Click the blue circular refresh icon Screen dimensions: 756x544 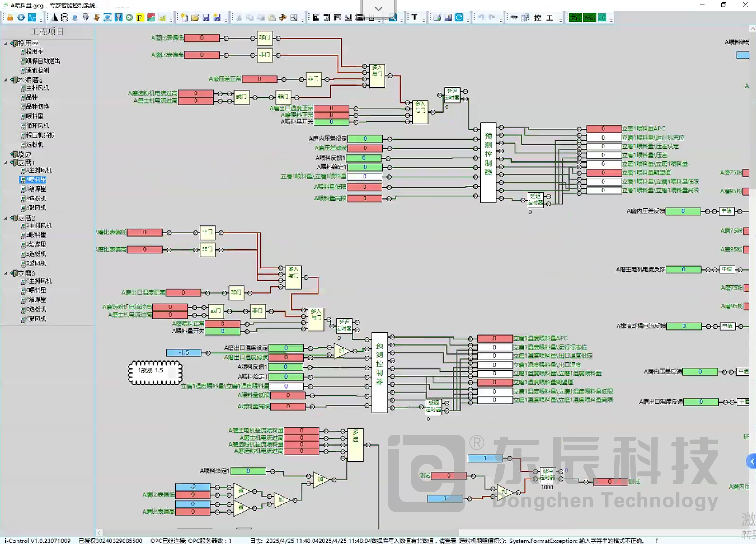[x=459, y=17]
